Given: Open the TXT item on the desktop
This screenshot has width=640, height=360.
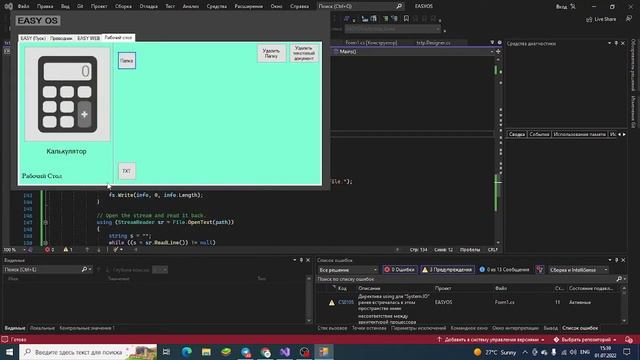Looking at the screenshot, I should [127, 171].
